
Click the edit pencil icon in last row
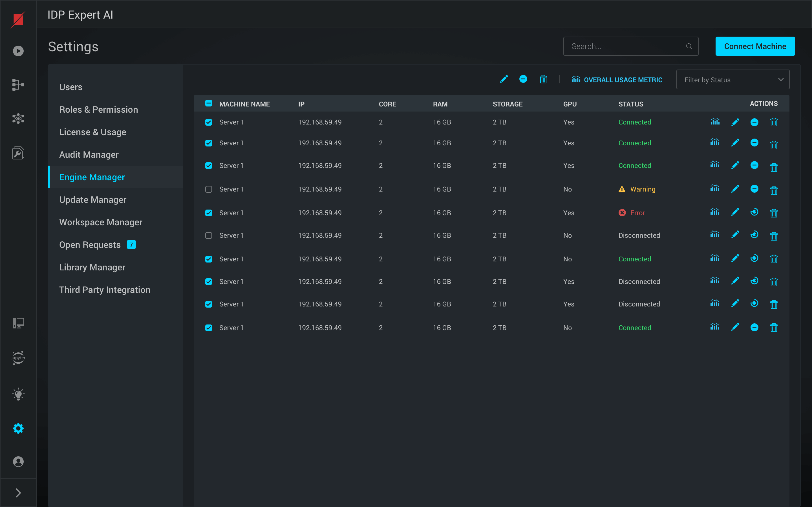pyautogui.click(x=735, y=327)
